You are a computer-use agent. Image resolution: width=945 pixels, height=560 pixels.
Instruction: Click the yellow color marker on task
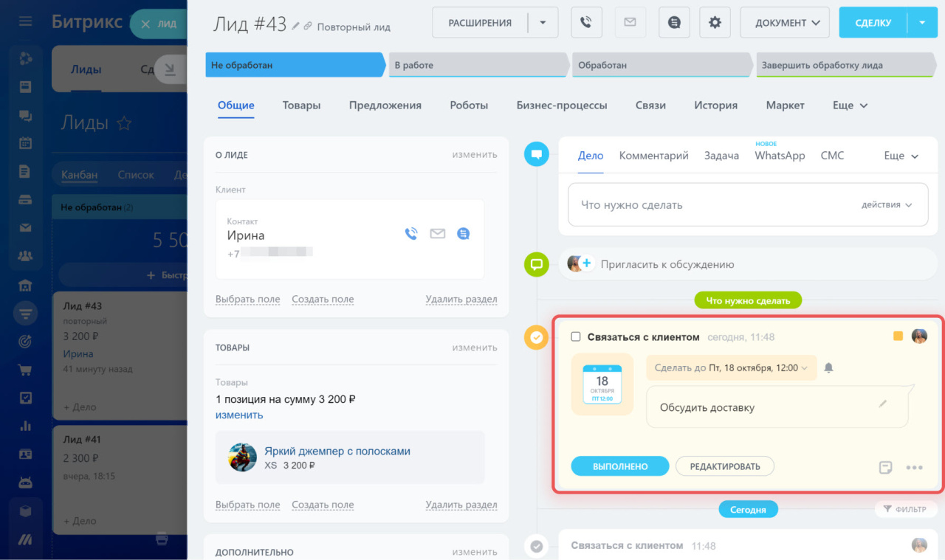tap(898, 336)
